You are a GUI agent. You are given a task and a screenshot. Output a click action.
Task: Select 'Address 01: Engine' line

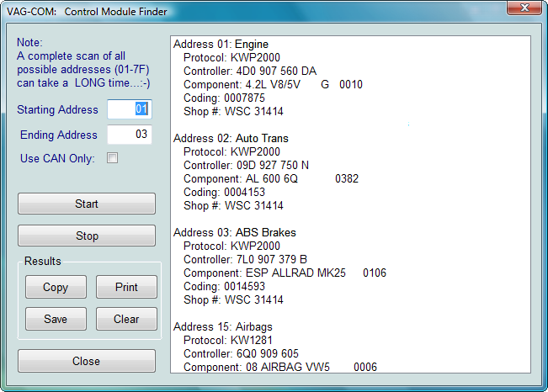[x=221, y=45]
